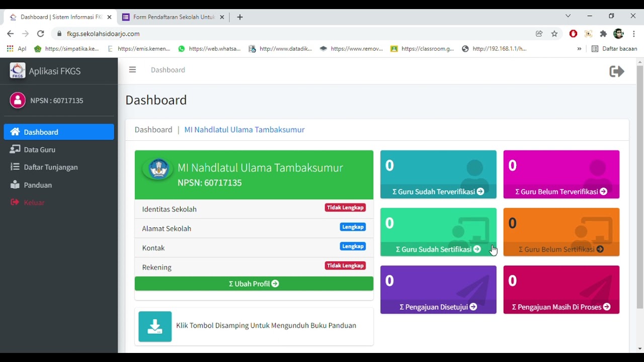Click Identitas Sekolah row label
644x362 pixels.
pyautogui.click(x=170, y=209)
